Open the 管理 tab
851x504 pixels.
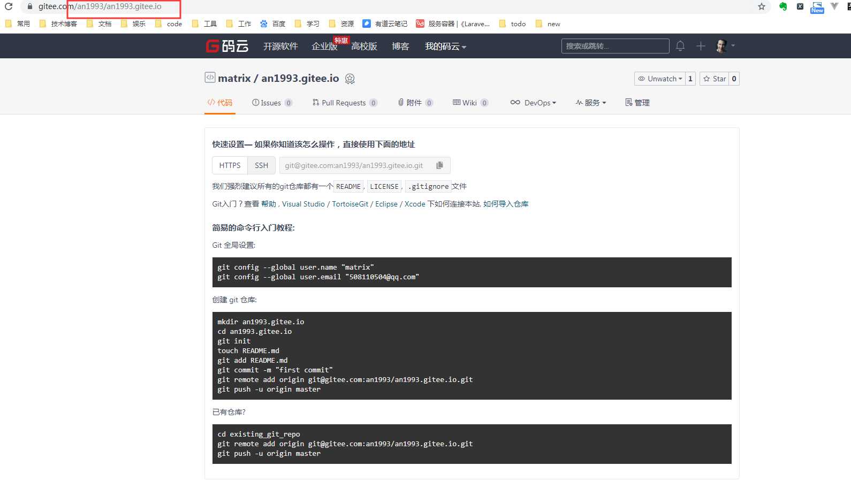[x=637, y=103]
